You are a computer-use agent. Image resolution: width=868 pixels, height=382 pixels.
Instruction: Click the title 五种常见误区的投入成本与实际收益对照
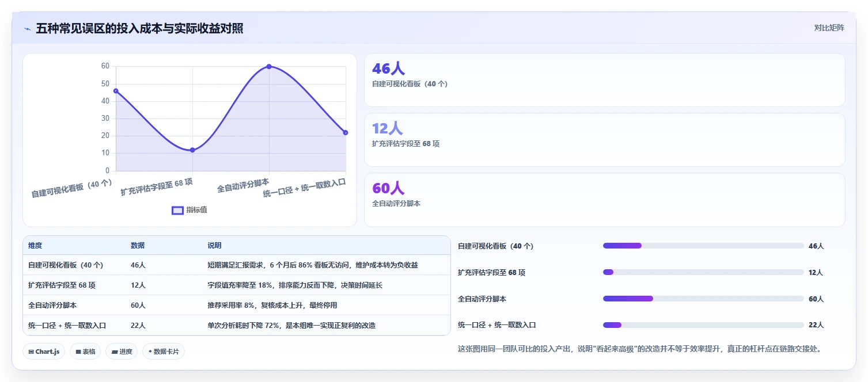tap(139, 28)
